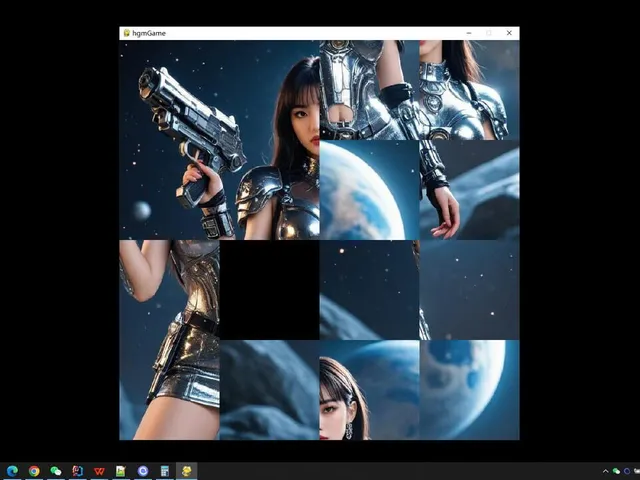This screenshot has width=640, height=480.
Task: Click the yellow hgmGame taskbar icon
Action: (187, 471)
